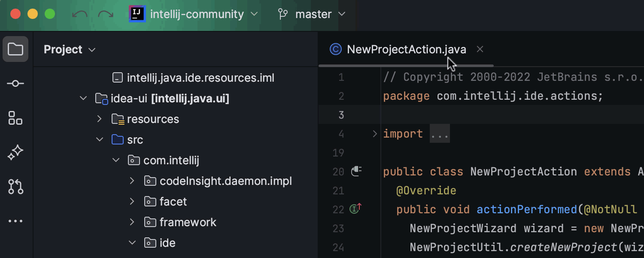Click the NewProjectAction class name on line 20
The image size is (644, 258).
[523, 172]
